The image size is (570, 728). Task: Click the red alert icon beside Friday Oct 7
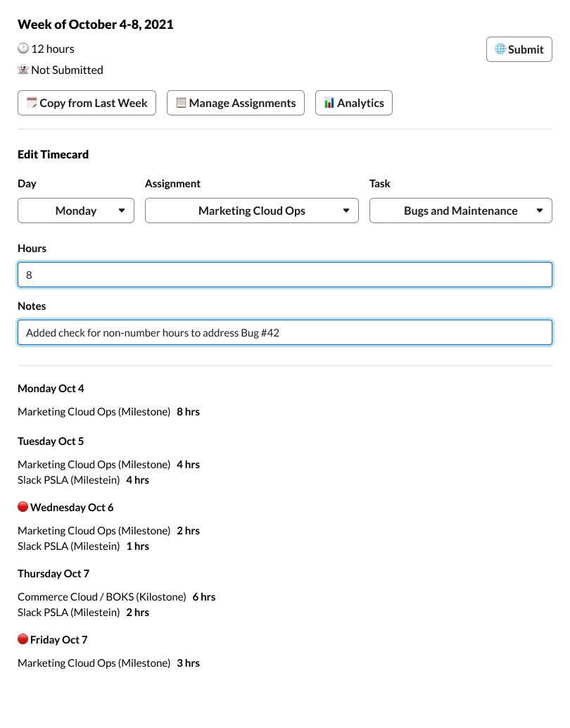click(x=23, y=639)
